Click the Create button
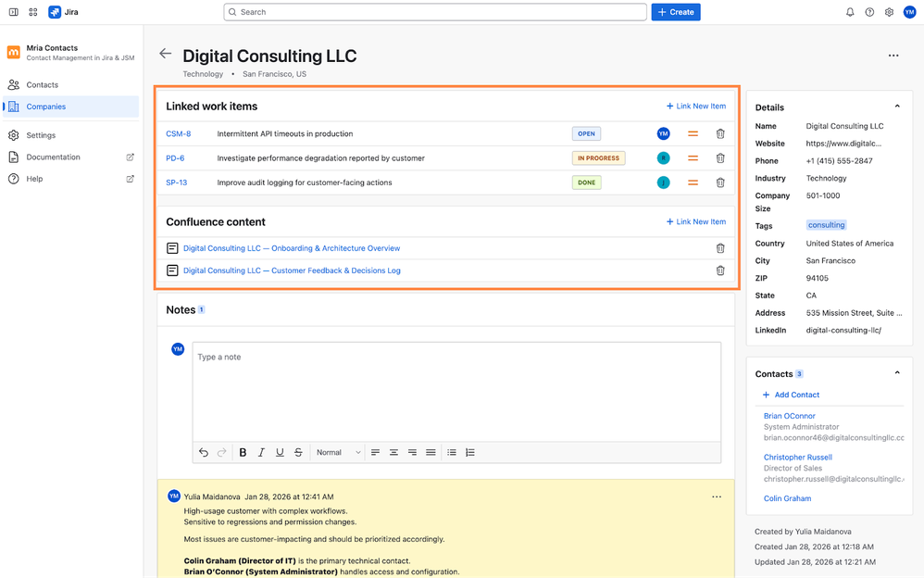Viewport: 924px width, 578px height. [x=676, y=12]
